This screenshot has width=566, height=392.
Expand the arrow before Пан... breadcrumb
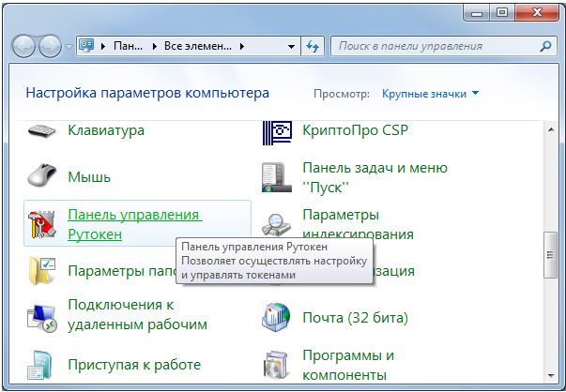(103, 46)
